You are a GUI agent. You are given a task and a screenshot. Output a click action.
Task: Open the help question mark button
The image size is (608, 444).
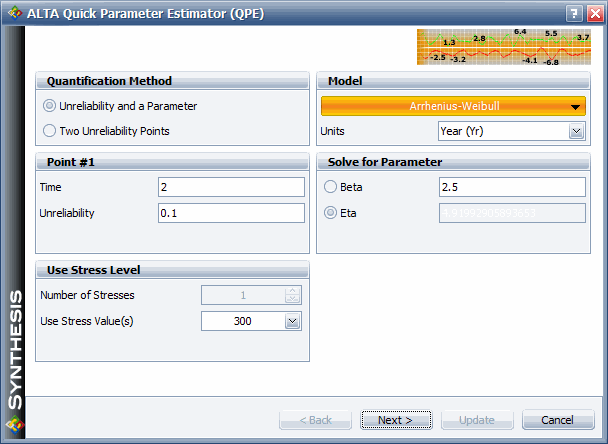coord(574,14)
